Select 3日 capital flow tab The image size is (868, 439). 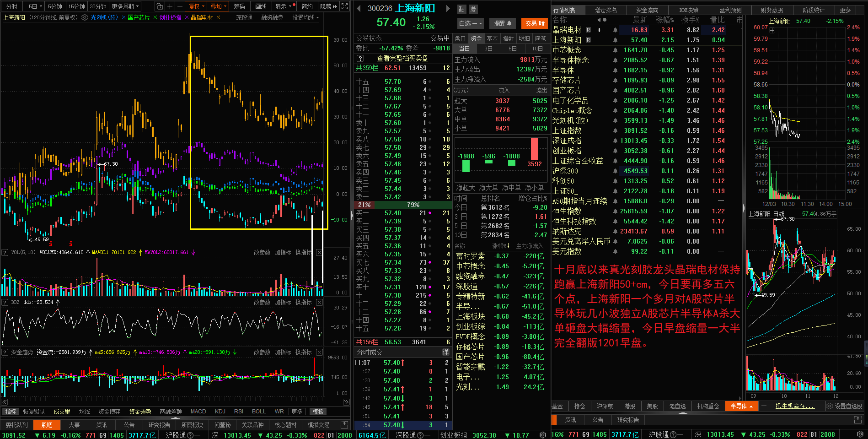click(489, 49)
